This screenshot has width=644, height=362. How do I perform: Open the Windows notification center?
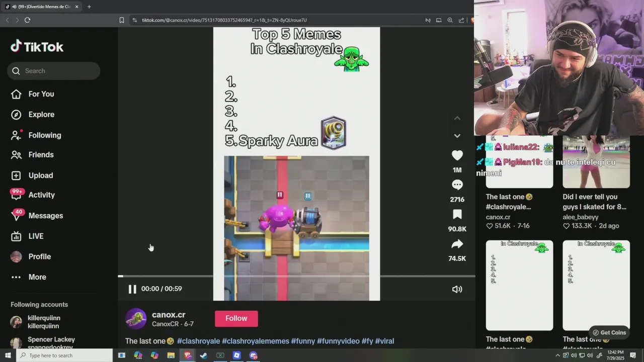pos(633,355)
